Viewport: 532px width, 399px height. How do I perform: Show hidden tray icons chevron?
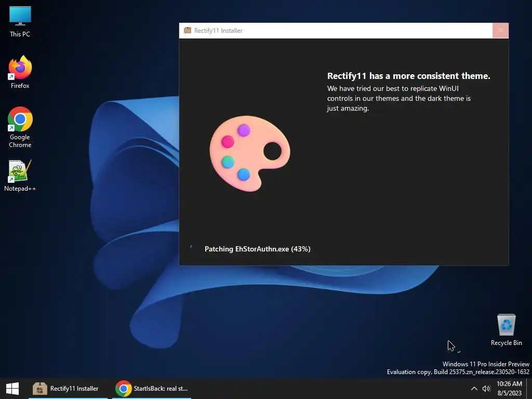(x=474, y=389)
